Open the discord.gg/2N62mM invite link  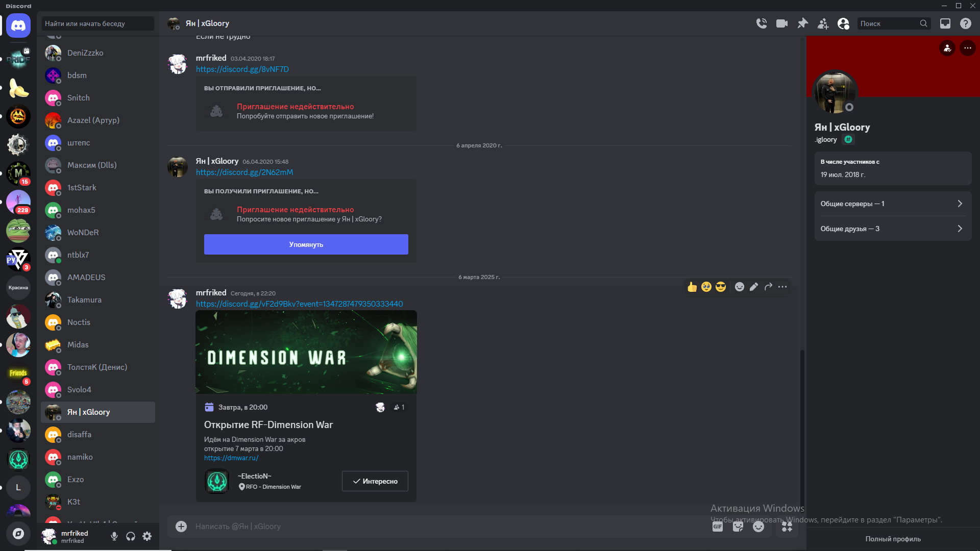click(x=244, y=172)
